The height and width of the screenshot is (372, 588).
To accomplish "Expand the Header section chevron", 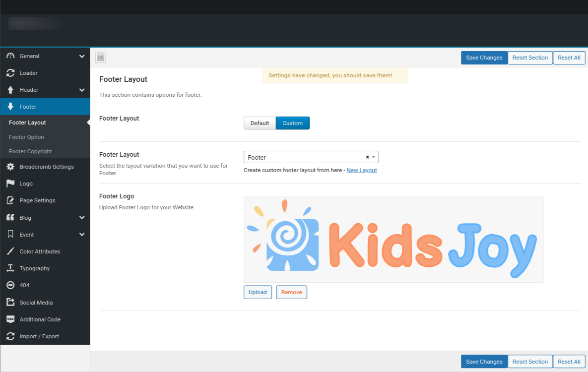I will pos(82,90).
